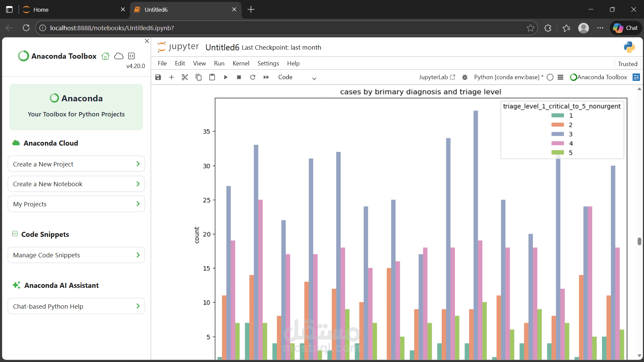This screenshot has width=644, height=362.
Task: Click the kernel status circle indicator
Action: tap(550, 77)
